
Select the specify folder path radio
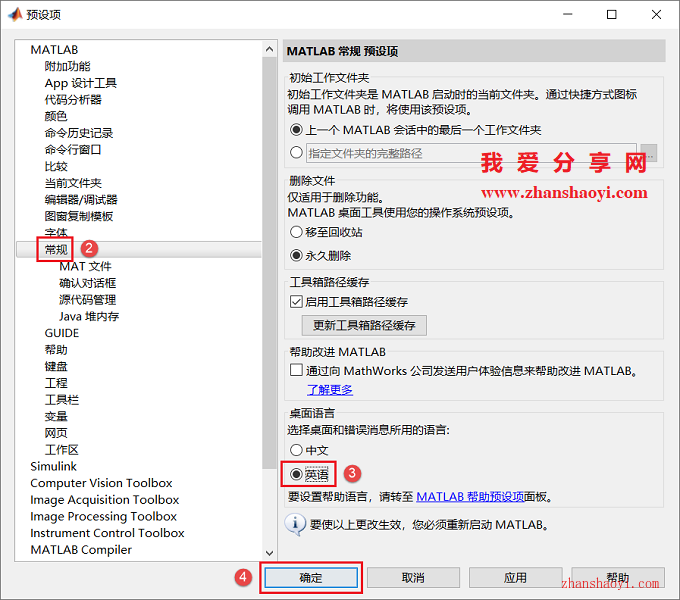(x=296, y=153)
